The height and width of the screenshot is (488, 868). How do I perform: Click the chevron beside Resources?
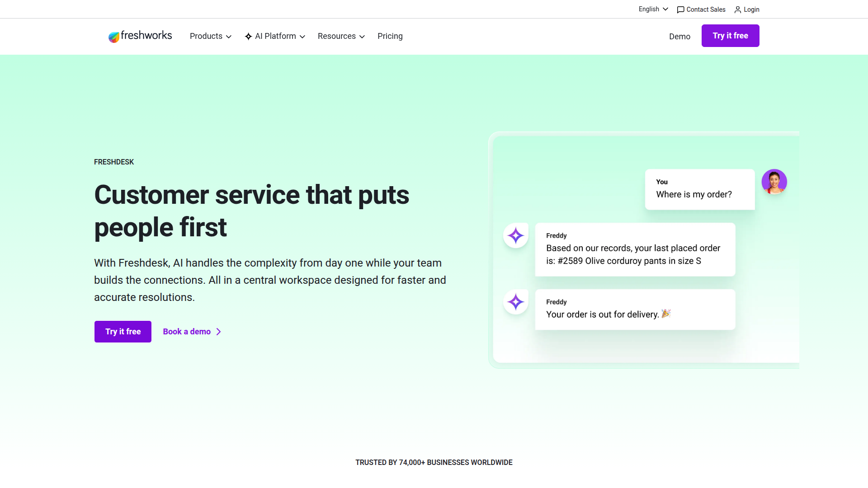click(x=362, y=37)
